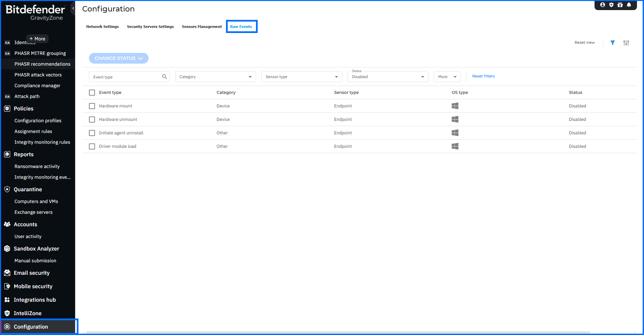Click the user account profile icon
This screenshot has height=335, width=644.
pos(603,5)
